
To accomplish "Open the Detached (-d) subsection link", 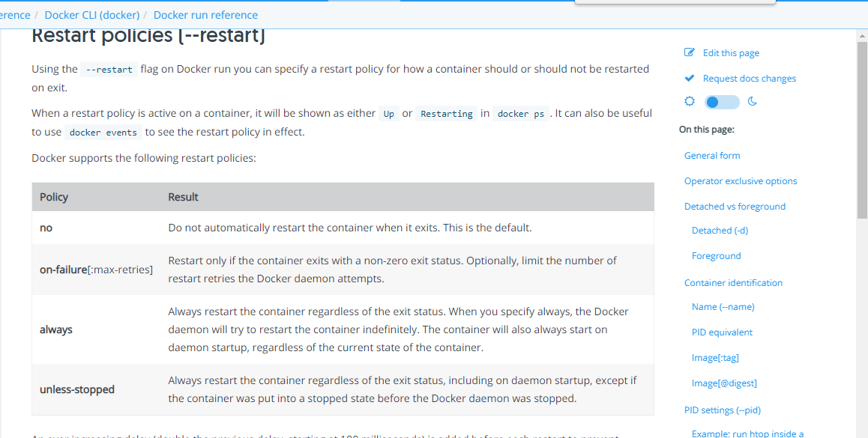I will [x=720, y=231].
